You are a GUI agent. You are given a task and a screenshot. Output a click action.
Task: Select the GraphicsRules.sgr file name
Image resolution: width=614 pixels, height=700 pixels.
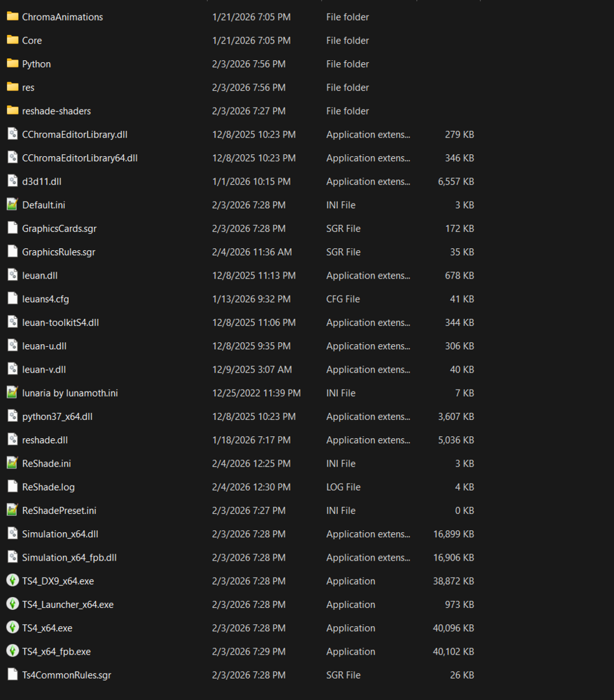click(x=59, y=252)
